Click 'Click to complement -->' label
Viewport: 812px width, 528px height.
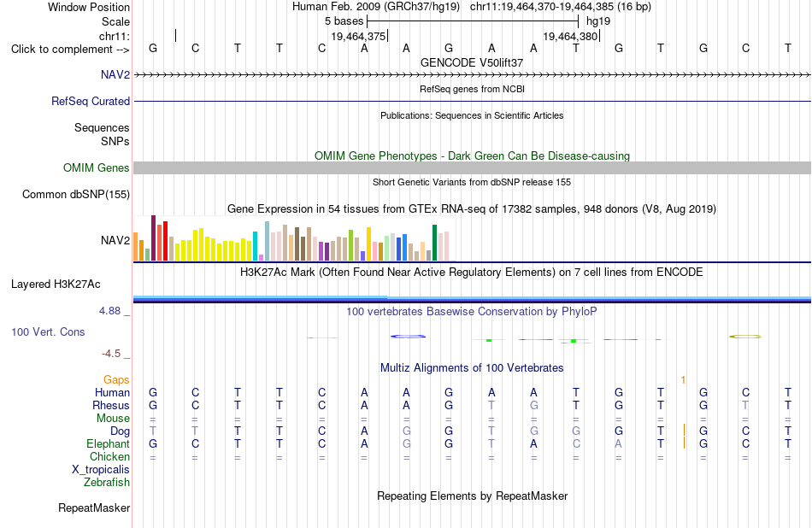click(70, 50)
